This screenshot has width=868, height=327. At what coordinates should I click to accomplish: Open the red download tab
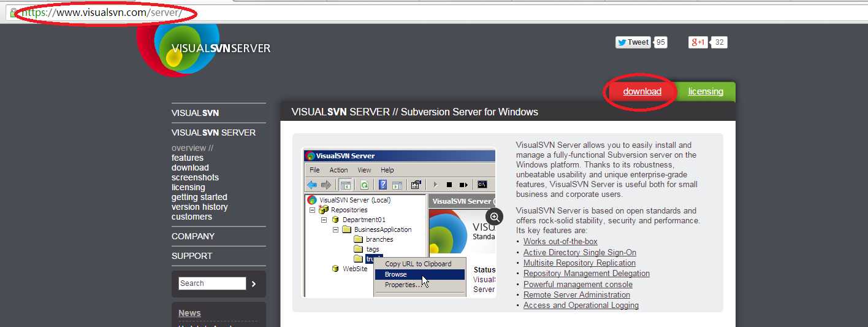pos(642,91)
